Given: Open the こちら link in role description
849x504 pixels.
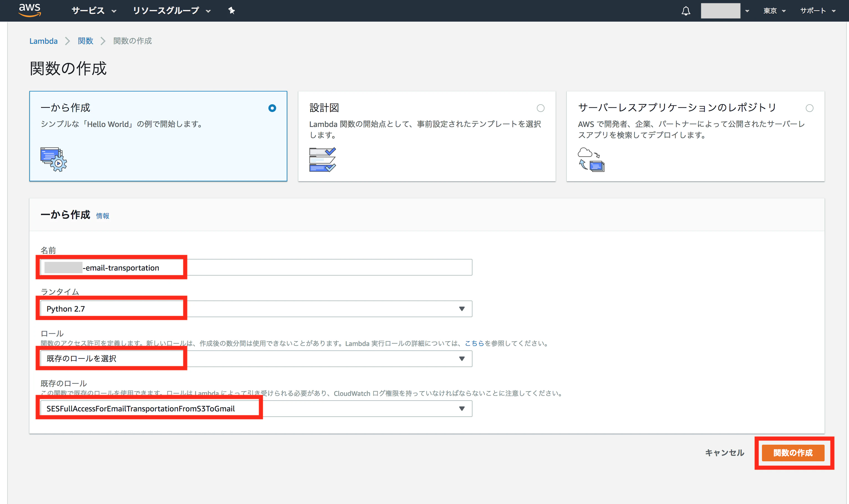Looking at the screenshot, I should click(x=474, y=343).
